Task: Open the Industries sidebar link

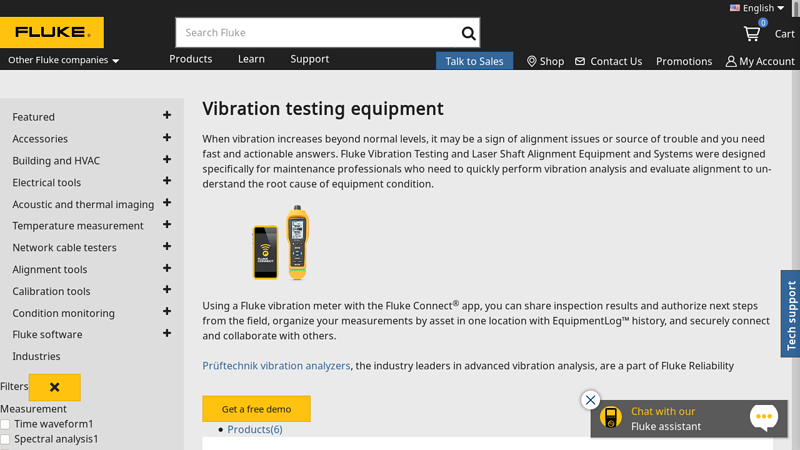Action: pos(36,356)
